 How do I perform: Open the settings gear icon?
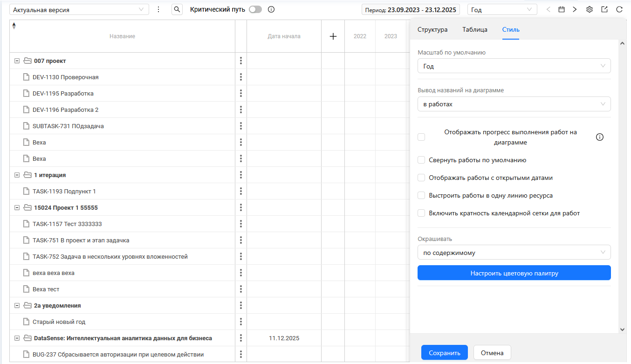(590, 9)
